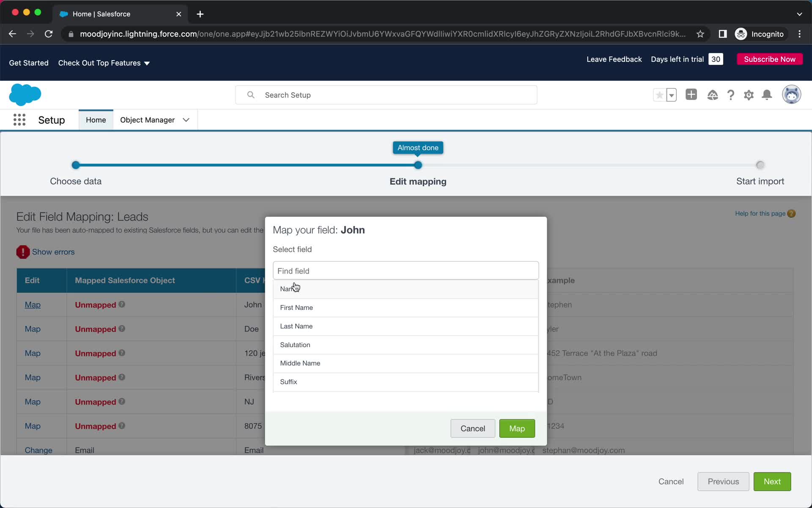Click Leave Feedback link

[x=614, y=59]
